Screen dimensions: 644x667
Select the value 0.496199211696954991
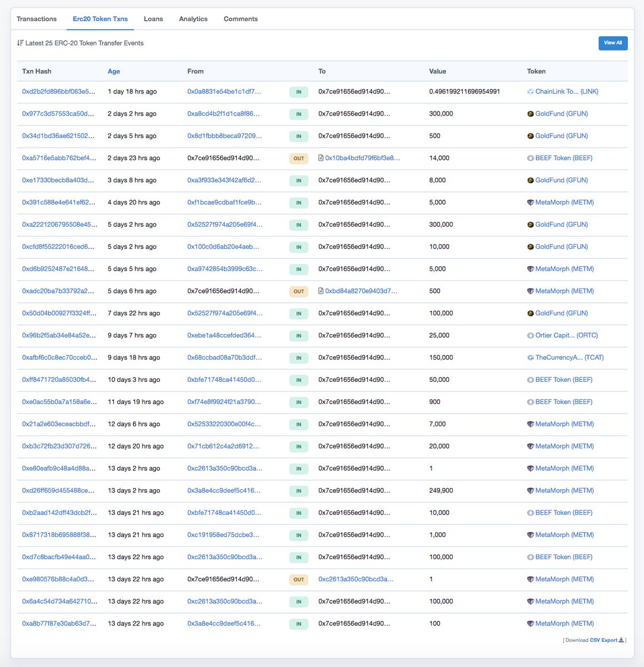click(464, 92)
